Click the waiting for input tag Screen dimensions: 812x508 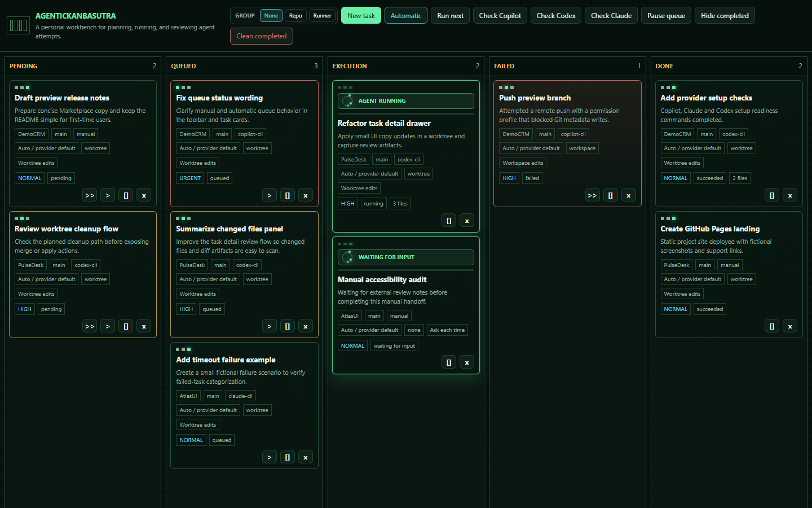click(394, 346)
